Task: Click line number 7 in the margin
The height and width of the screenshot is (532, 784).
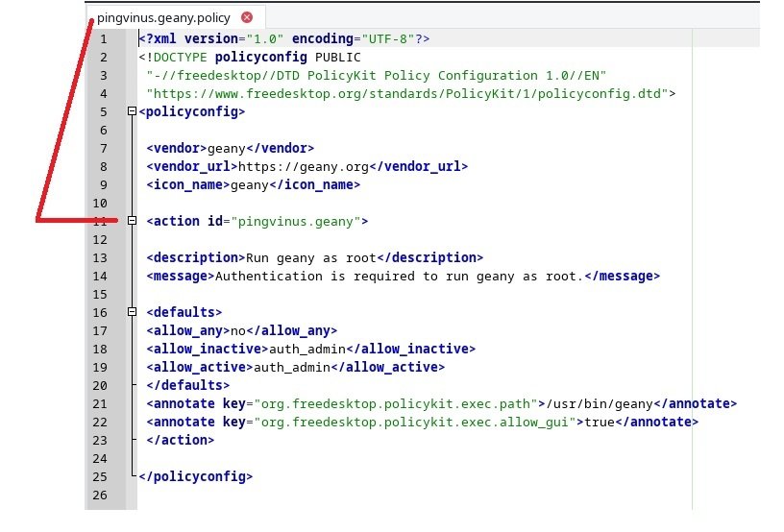Action: (x=104, y=148)
